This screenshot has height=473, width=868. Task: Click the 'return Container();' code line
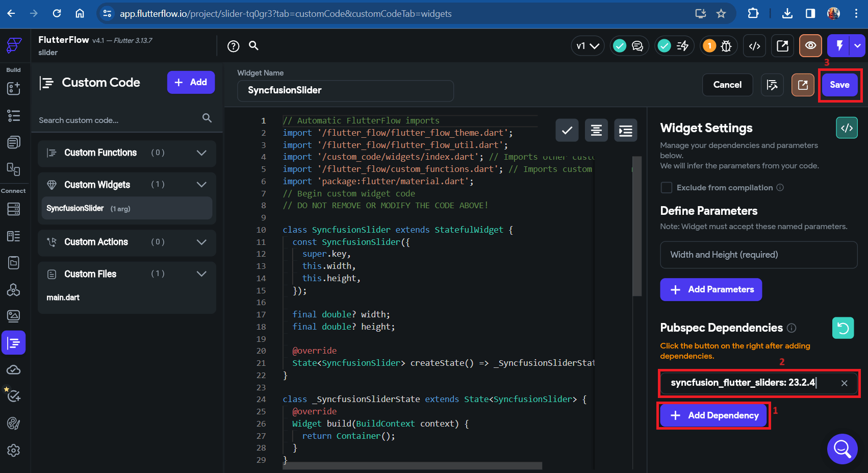pyautogui.click(x=348, y=436)
